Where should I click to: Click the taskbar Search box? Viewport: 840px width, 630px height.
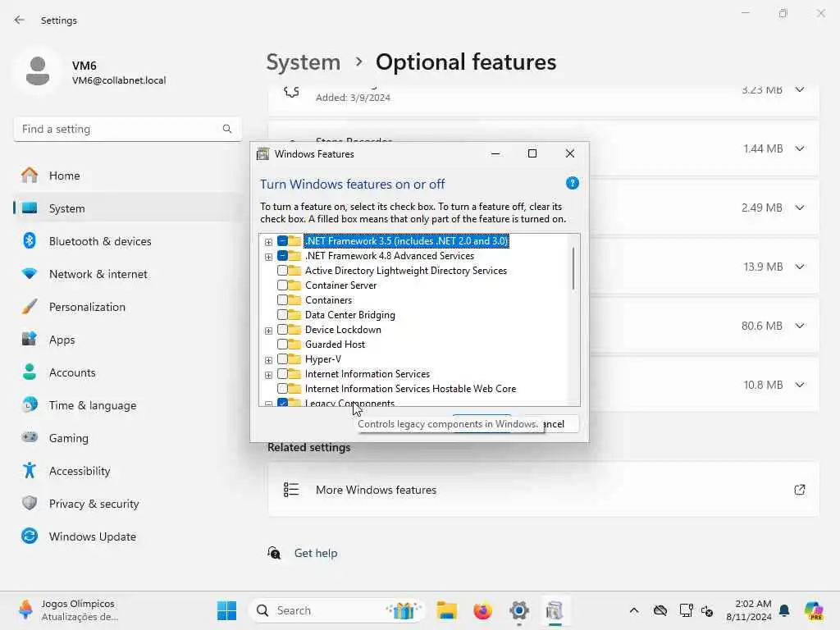339,610
